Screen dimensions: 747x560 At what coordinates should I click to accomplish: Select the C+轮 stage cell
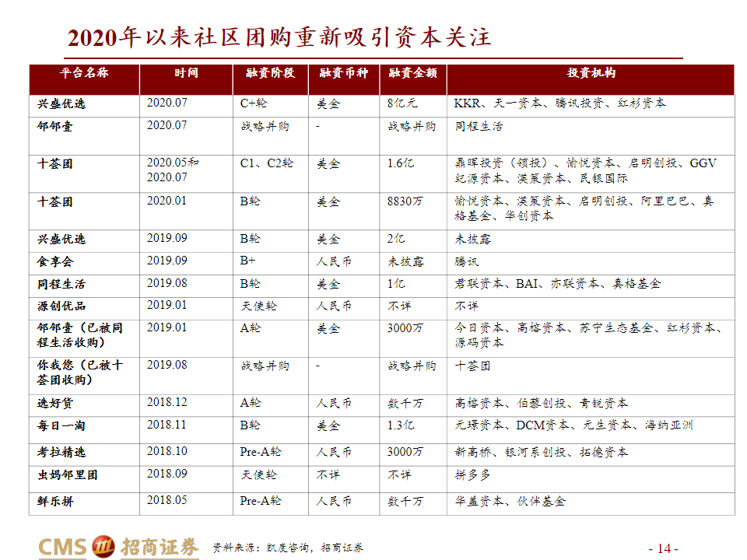254,103
